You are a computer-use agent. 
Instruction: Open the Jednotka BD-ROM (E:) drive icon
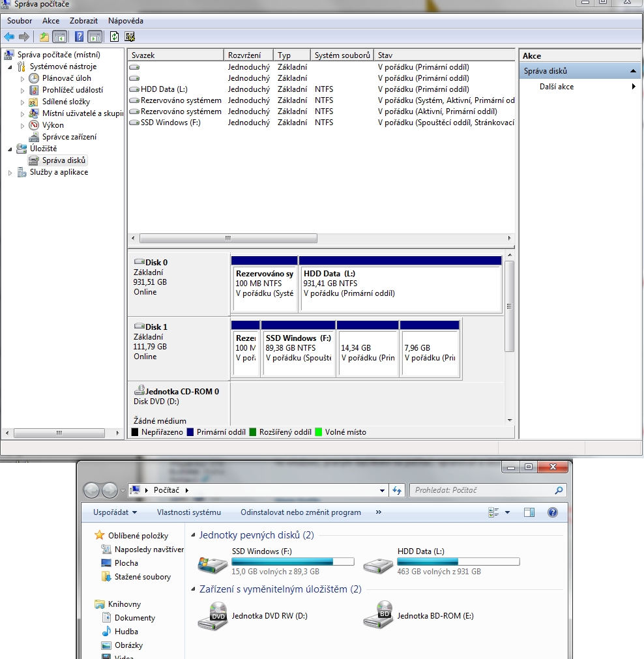coord(377,615)
